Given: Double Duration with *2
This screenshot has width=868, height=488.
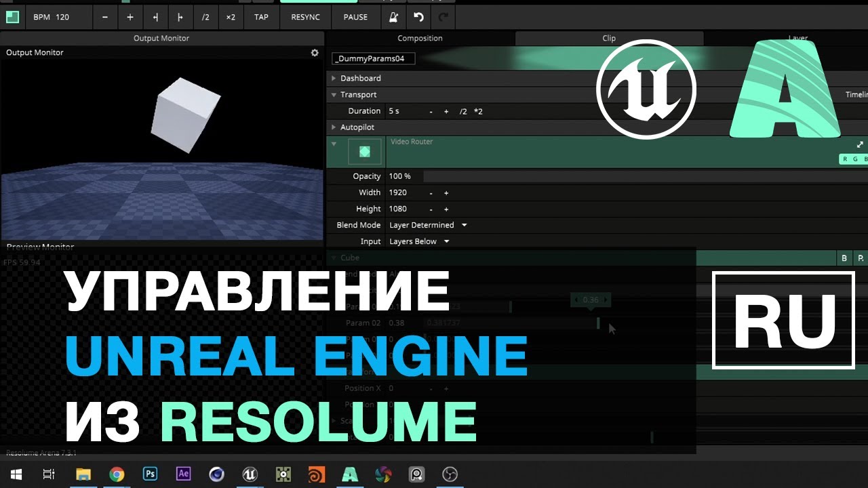Looking at the screenshot, I should 478,111.
